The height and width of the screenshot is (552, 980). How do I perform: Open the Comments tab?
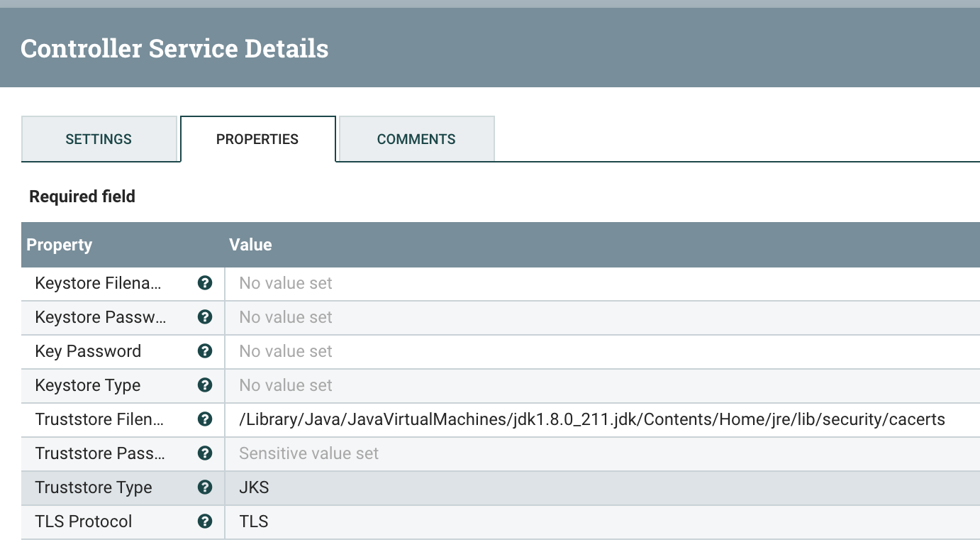pyautogui.click(x=416, y=139)
